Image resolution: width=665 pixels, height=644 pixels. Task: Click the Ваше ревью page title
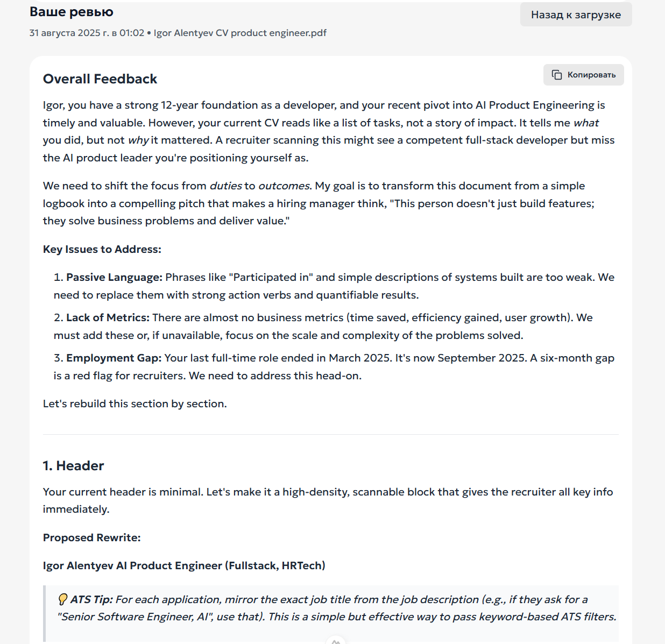click(71, 12)
